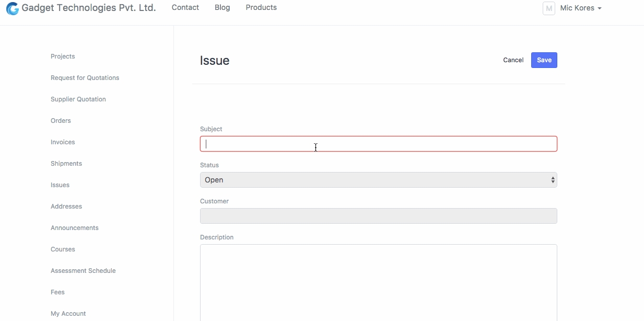Open Shipments sidebar link
Image resolution: width=644 pixels, height=321 pixels.
(x=66, y=164)
